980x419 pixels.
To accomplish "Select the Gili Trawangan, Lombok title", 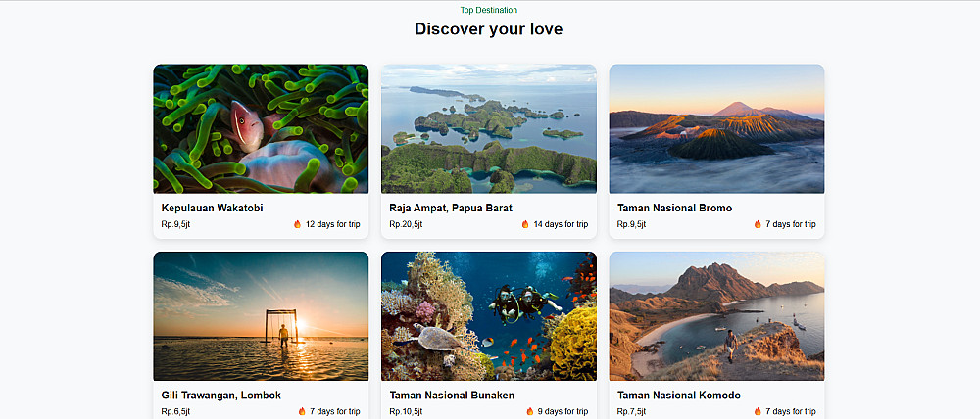I will (220, 396).
